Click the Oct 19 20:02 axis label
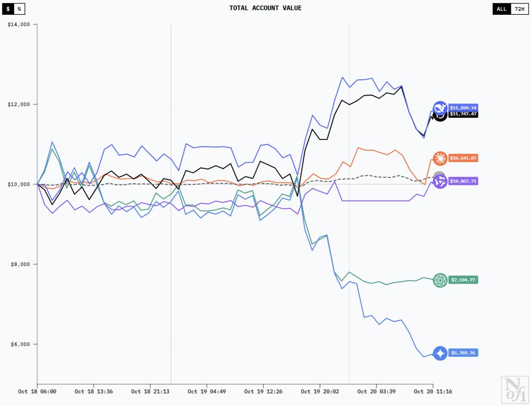The width and height of the screenshot is (532, 406). pos(320,392)
